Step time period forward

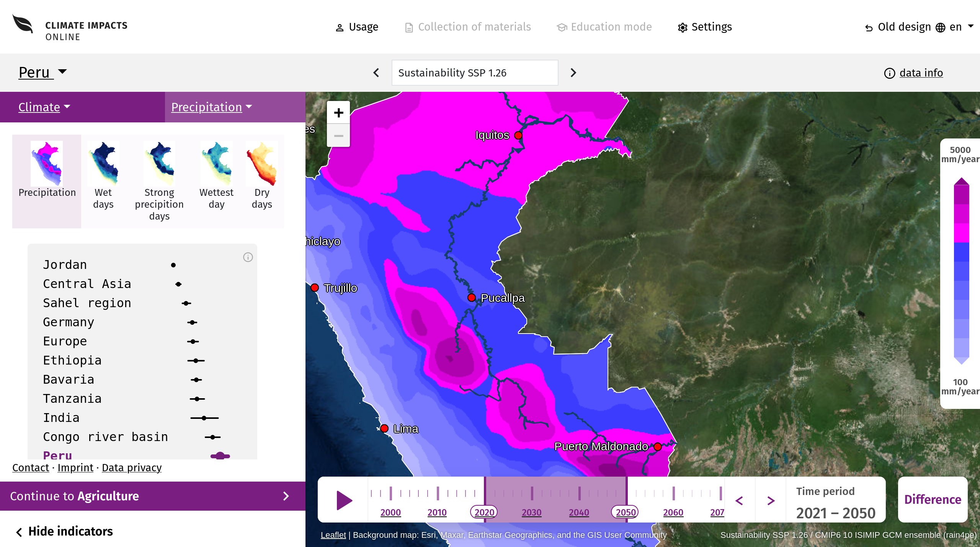tap(771, 500)
